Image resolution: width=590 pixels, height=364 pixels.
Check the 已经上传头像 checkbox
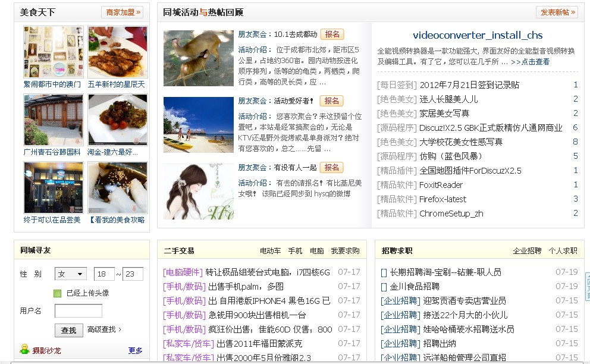[57, 293]
